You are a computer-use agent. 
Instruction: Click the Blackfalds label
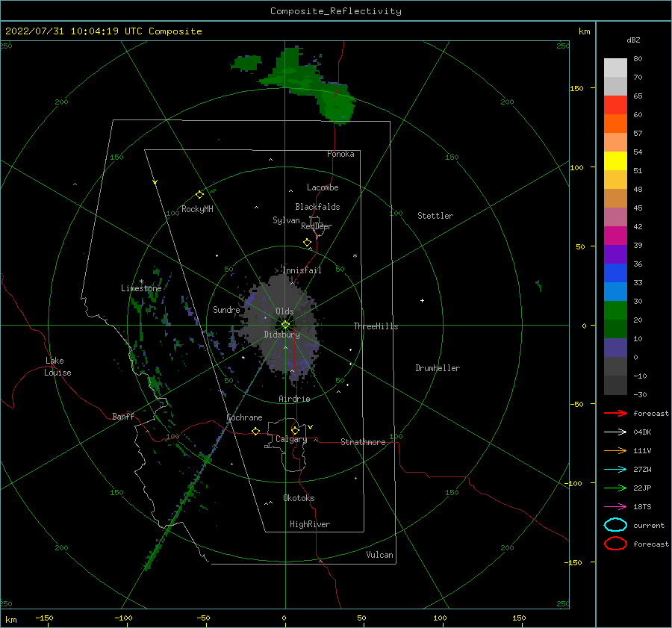click(317, 207)
